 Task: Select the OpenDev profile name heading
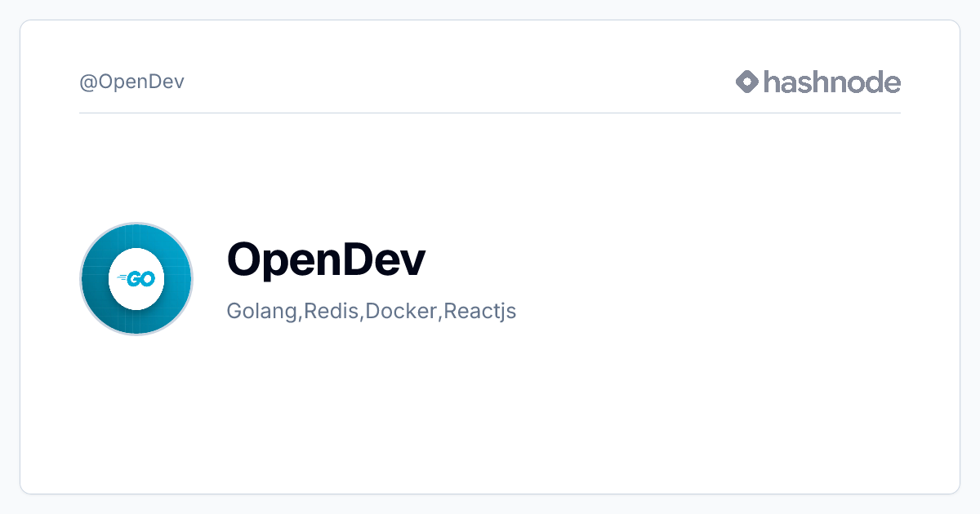(x=326, y=259)
